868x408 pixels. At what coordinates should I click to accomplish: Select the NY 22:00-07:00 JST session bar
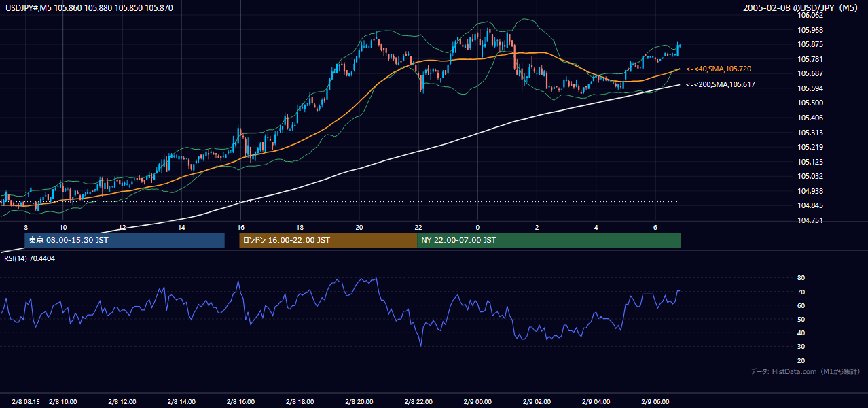point(549,240)
